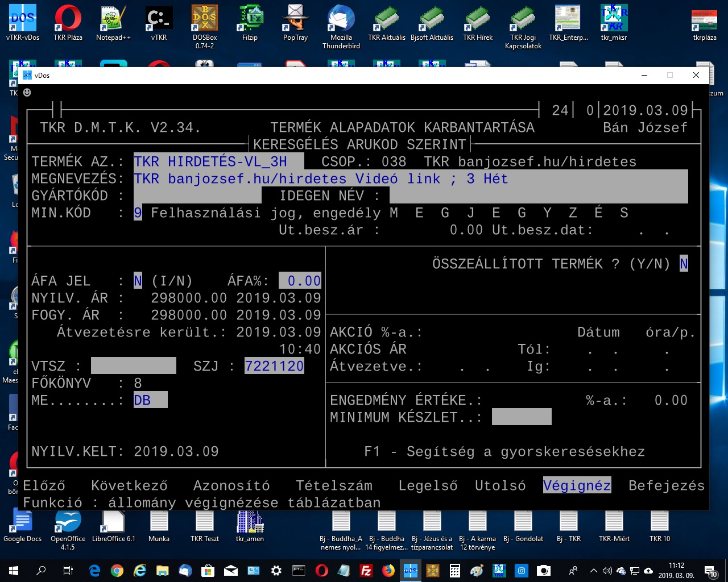Open the clock and date flyout

(676, 571)
